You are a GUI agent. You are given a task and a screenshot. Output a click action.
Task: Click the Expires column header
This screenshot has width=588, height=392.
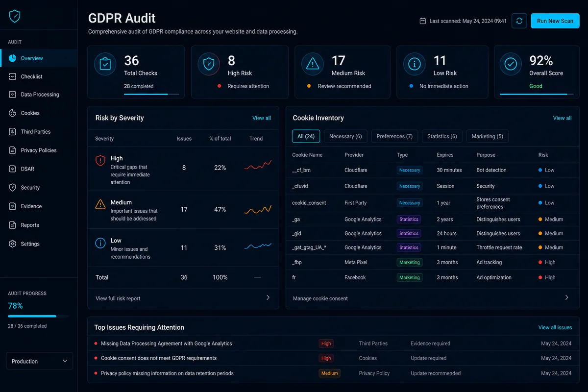tap(445, 155)
